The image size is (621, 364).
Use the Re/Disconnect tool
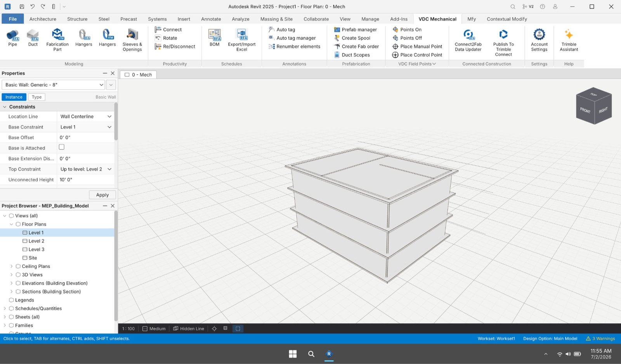pyautogui.click(x=175, y=47)
